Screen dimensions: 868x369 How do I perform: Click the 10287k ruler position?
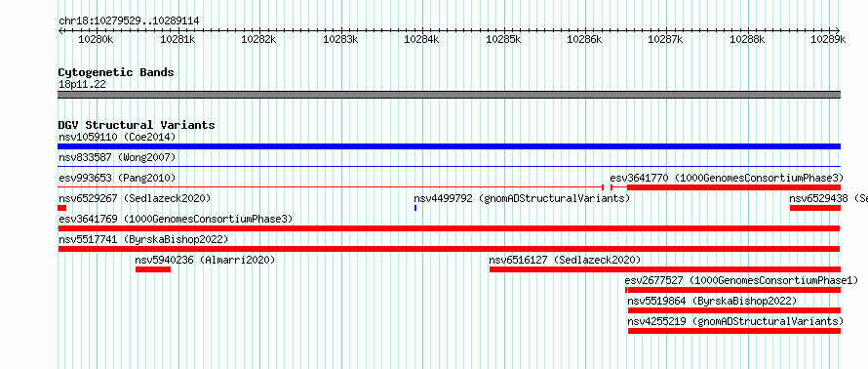666,39
